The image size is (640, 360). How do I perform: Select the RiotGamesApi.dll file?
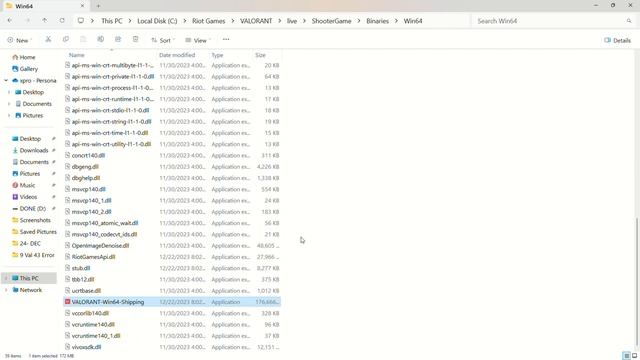[x=172, y=257]
